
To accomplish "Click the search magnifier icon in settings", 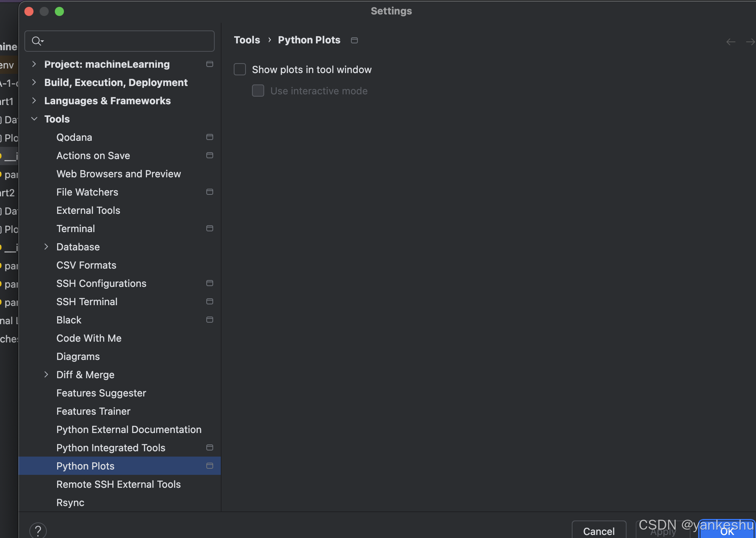I will 37,41.
